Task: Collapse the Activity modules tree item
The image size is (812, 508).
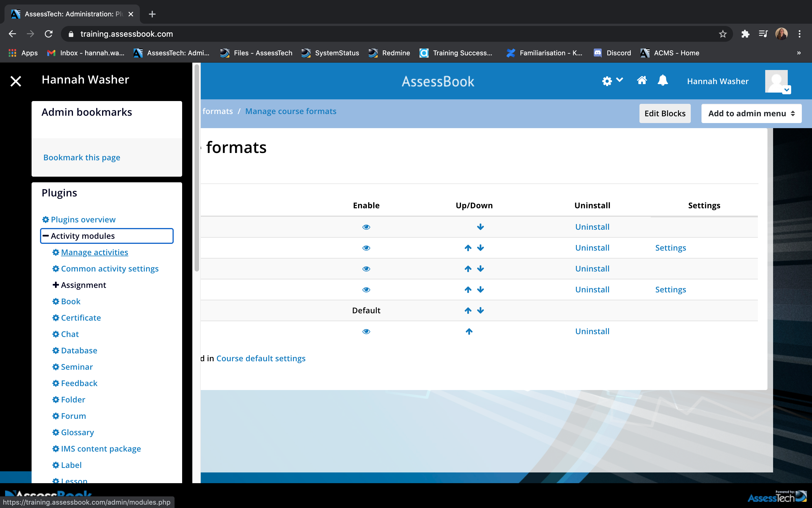Action: point(107,236)
